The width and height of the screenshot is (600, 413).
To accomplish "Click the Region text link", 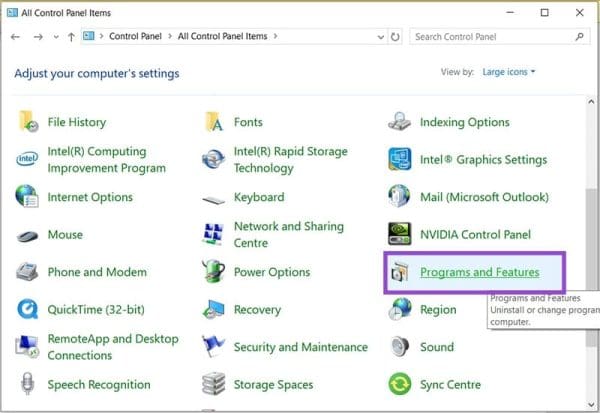I will (x=438, y=310).
